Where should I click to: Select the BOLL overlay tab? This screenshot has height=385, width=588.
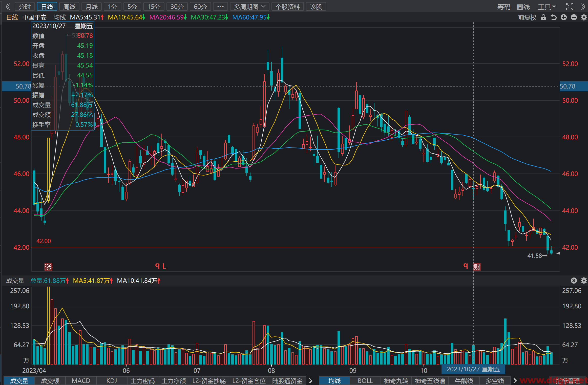pyautogui.click(x=365, y=381)
